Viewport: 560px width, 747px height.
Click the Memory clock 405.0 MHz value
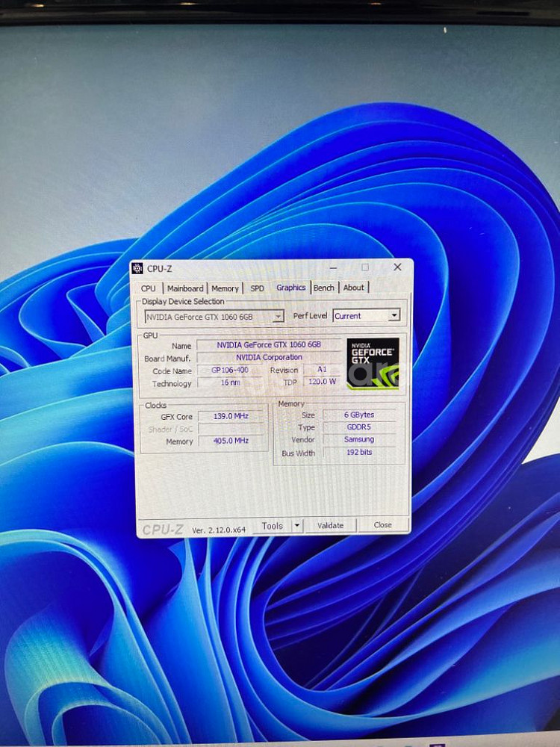pos(231,441)
